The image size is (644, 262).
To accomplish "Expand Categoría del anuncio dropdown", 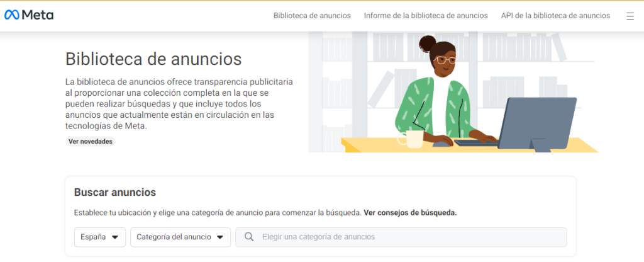I will coord(180,237).
